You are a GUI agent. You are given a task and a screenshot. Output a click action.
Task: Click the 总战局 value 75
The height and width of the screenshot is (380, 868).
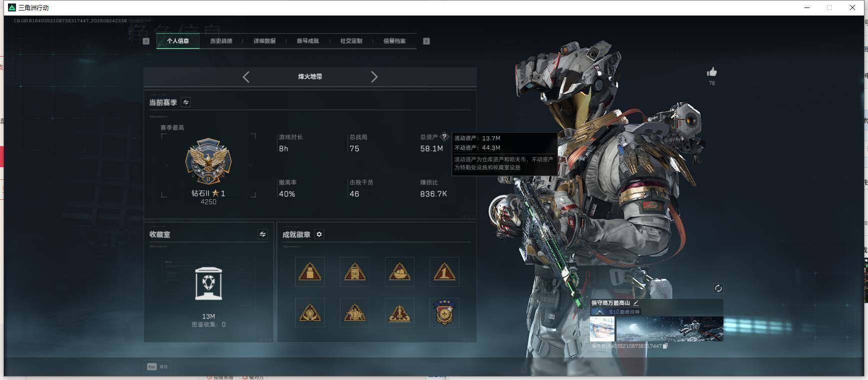coord(354,149)
